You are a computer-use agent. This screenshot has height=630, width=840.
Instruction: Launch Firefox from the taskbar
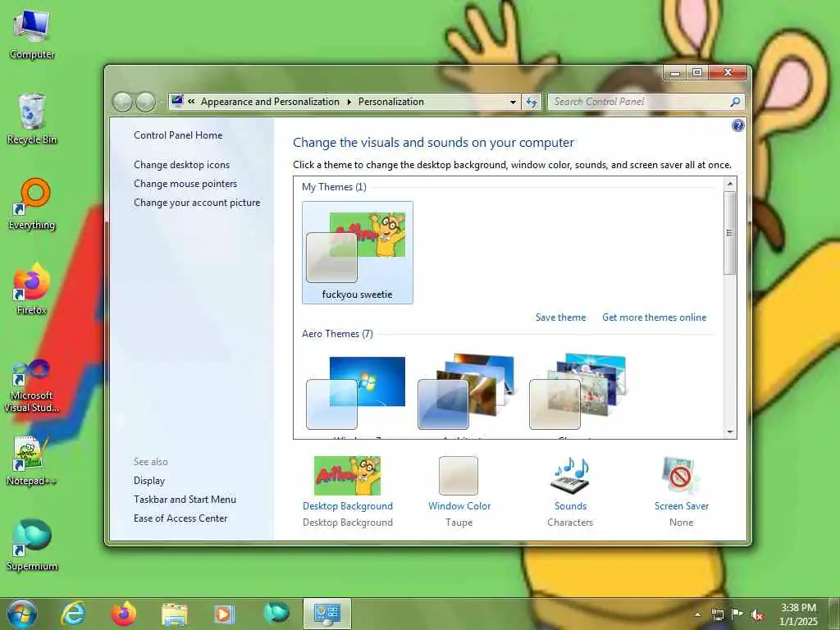[123, 614]
